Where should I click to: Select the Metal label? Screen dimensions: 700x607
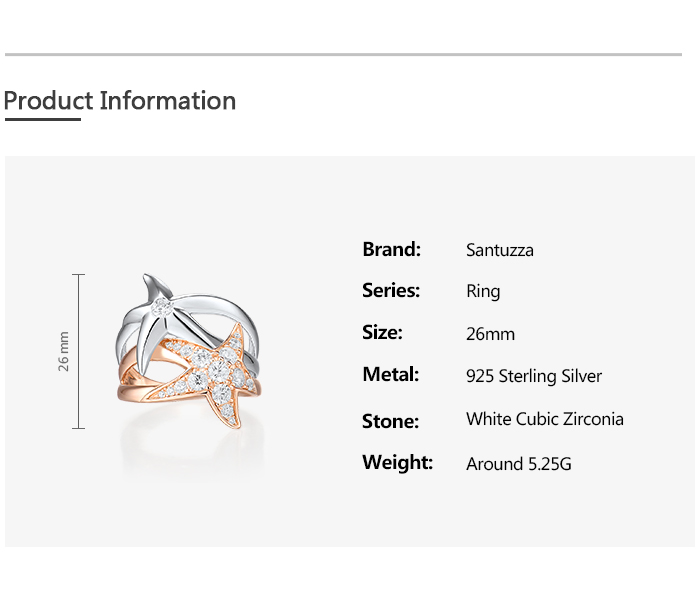391,374
